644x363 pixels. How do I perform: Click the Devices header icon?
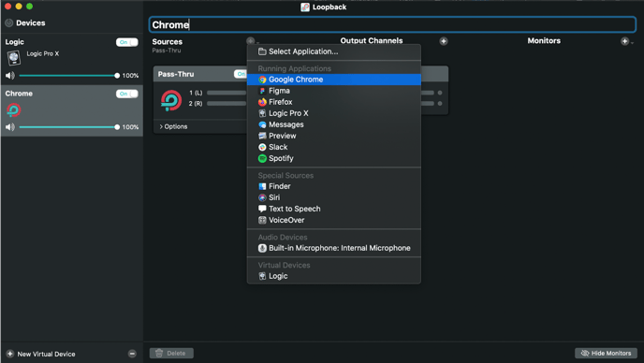(9, 23)
